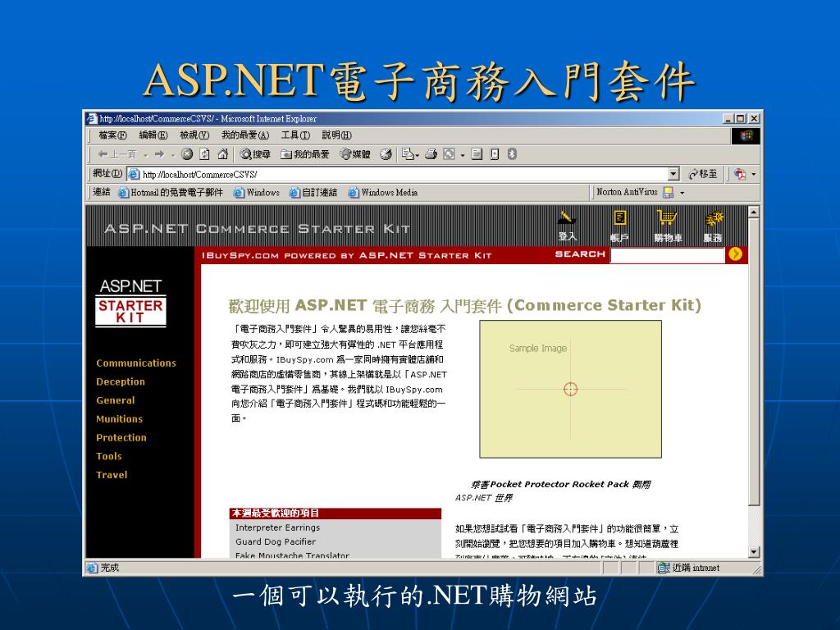840x630 pixels.
Task: Click the Norton AntiVirus toolbar icon
Action: pos(668,192)
